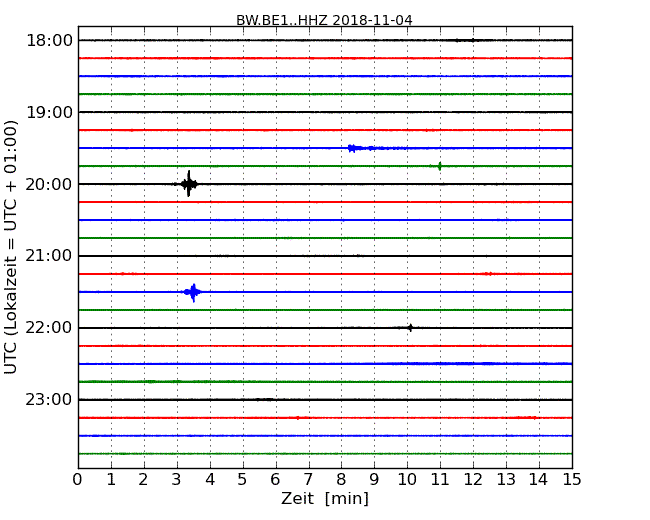Click the 12 tick label on the minute axis
This screenshot has height=520, width=650.
[x=473, y=480]
